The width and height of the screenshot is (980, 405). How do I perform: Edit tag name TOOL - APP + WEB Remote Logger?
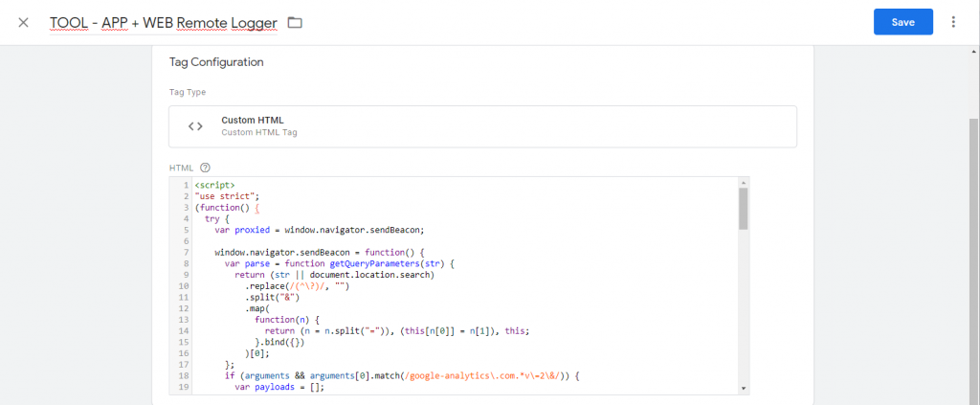163,23
